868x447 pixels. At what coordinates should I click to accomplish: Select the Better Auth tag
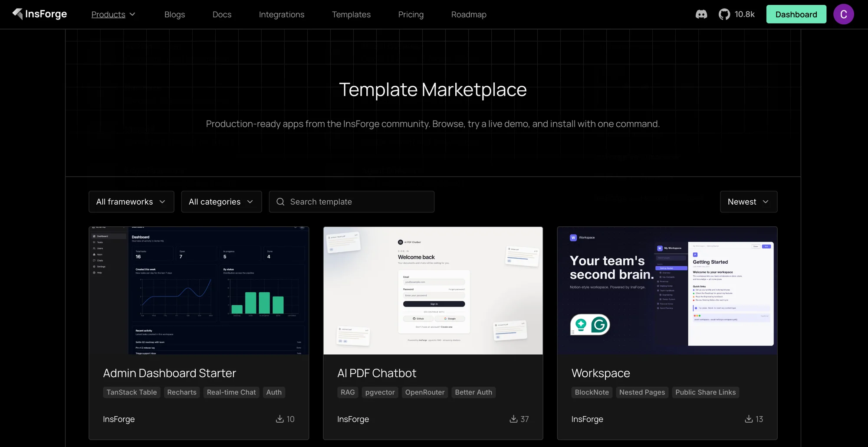[473, 392]
